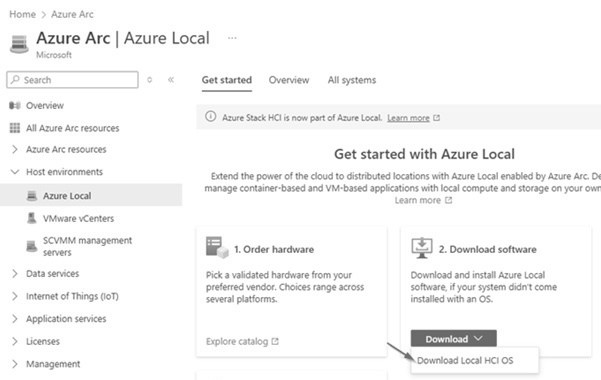Screen dimensions: 601x380
Task: Click the Overview icon in sidebar
Action: click(x=15, y=105)
